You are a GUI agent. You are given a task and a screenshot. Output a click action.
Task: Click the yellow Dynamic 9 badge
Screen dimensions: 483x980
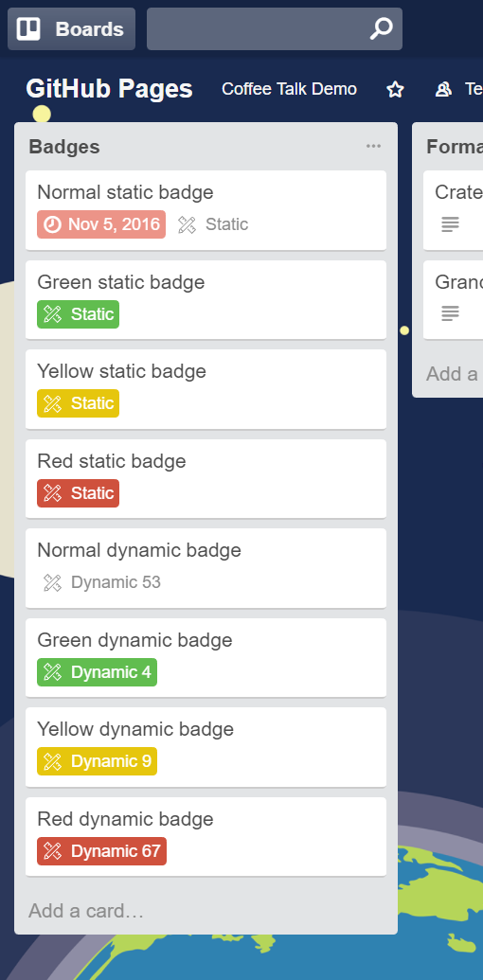pos(97,761)
